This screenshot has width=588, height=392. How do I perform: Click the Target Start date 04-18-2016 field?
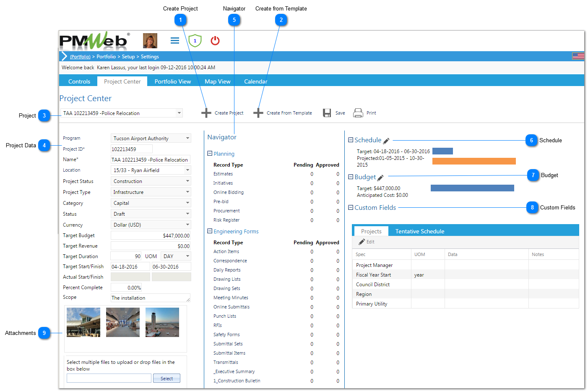coord(130,267)
